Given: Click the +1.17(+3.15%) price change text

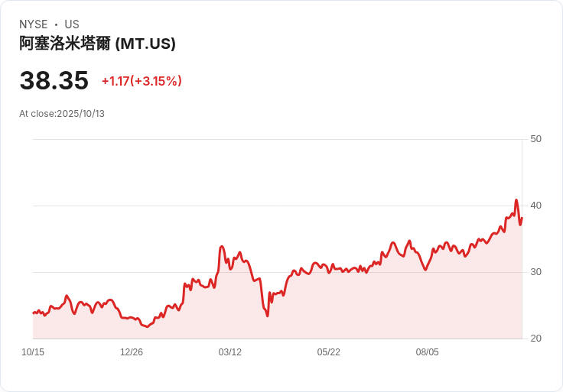Looking at the screenshot, I should (142, 81).
